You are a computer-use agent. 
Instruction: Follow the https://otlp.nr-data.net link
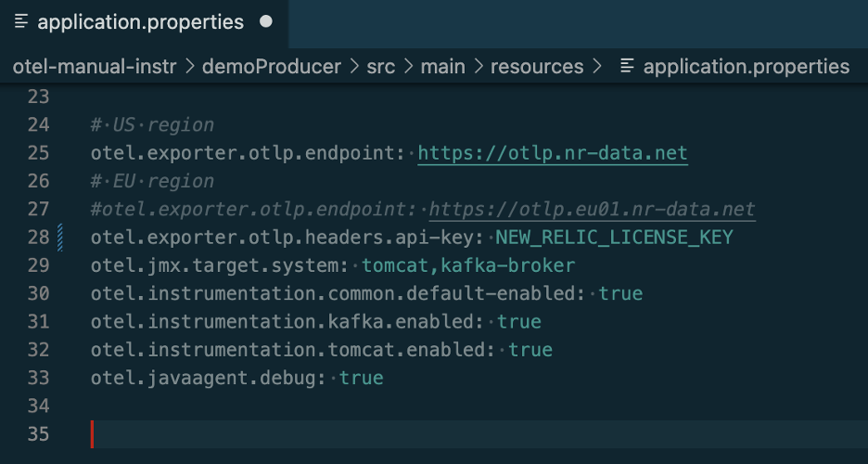click(553, 153)
